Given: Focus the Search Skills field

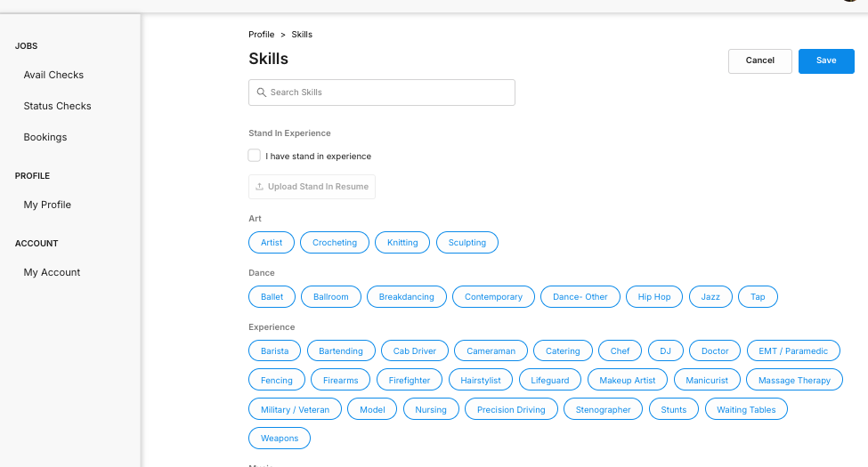Looking at the screenshot, I should pyautogui.click(x=381, y=93).
